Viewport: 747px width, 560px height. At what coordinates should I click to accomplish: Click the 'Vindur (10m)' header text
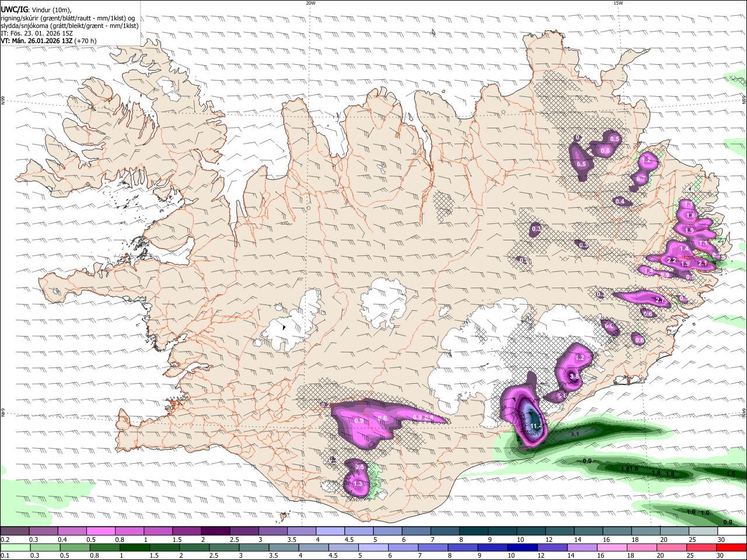tap(51, 9)
